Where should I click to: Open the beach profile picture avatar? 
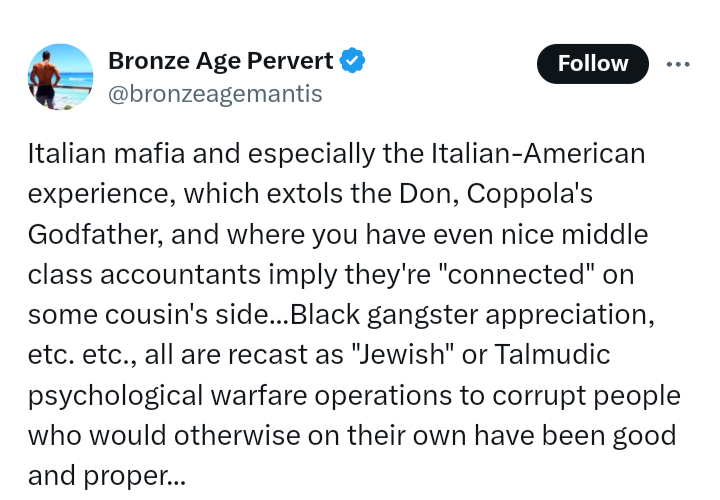pos(61,77)
